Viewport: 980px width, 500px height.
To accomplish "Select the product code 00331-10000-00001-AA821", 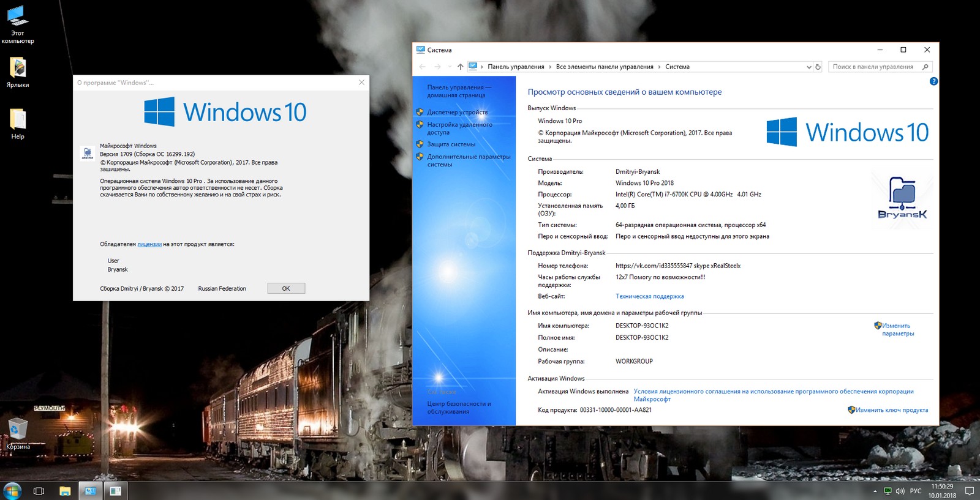I will 616,410.
